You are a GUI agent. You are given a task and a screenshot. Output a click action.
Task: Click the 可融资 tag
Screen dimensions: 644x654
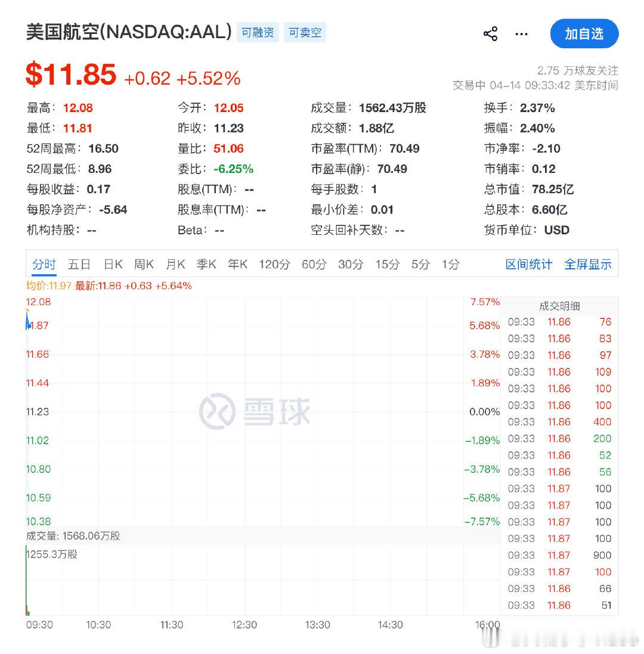coord(258,33)
